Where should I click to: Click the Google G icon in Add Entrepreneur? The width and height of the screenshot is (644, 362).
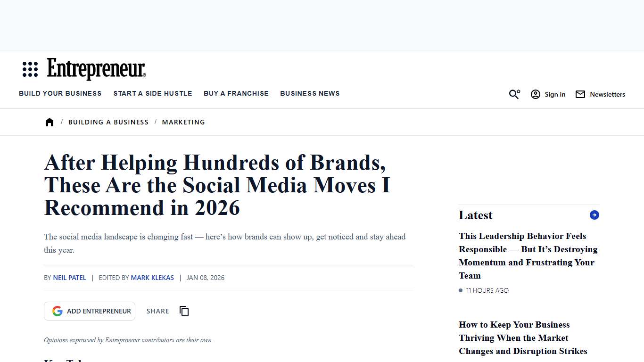point(57,311)
